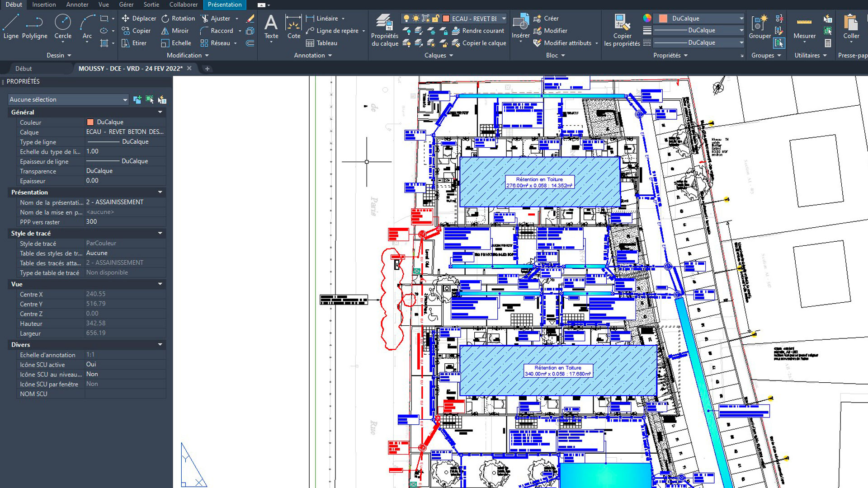Switch to the Collaborer tab

coord(184,5)
